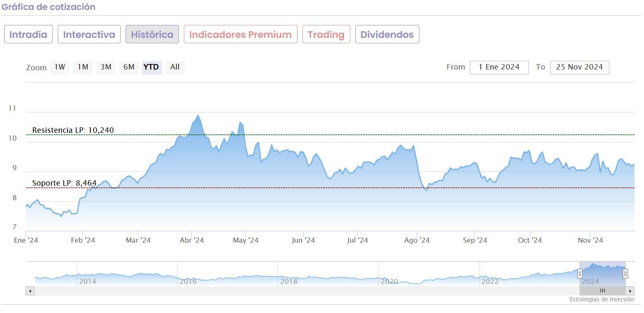Toggle the YTD zoom button
The image size is (644, 313).
tap(151, 67)
